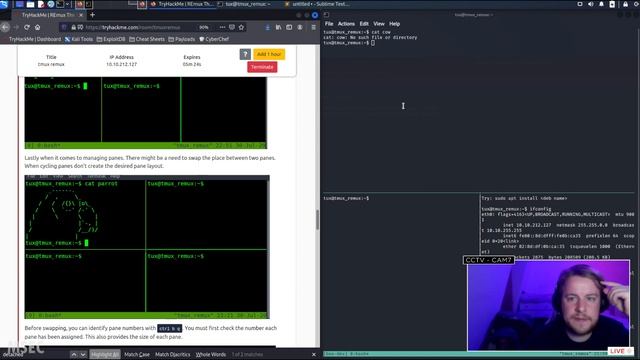Jump to previous find match
Image resolution: width=640 pixels, height=360 pixels.
coord(73,354)
